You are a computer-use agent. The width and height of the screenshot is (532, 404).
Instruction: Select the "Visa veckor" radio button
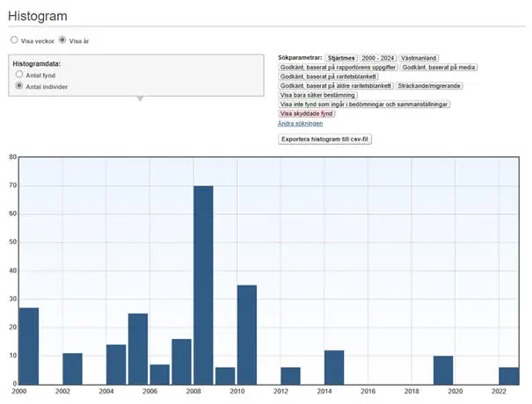point(14,40)
